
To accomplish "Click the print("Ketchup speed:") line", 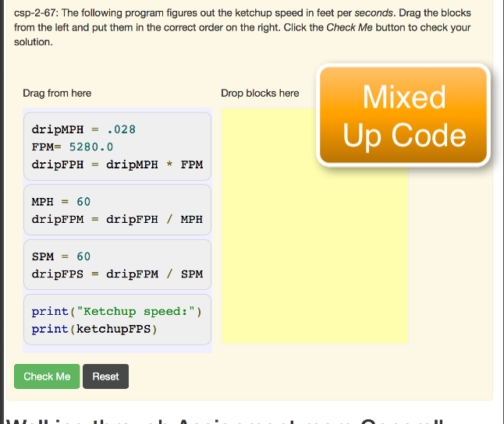I will [x=117, y=312].
